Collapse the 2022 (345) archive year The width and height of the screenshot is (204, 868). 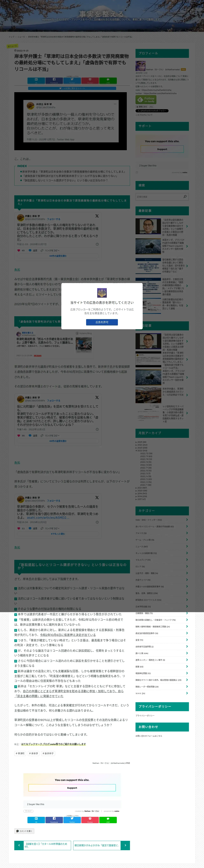[136, 451]
